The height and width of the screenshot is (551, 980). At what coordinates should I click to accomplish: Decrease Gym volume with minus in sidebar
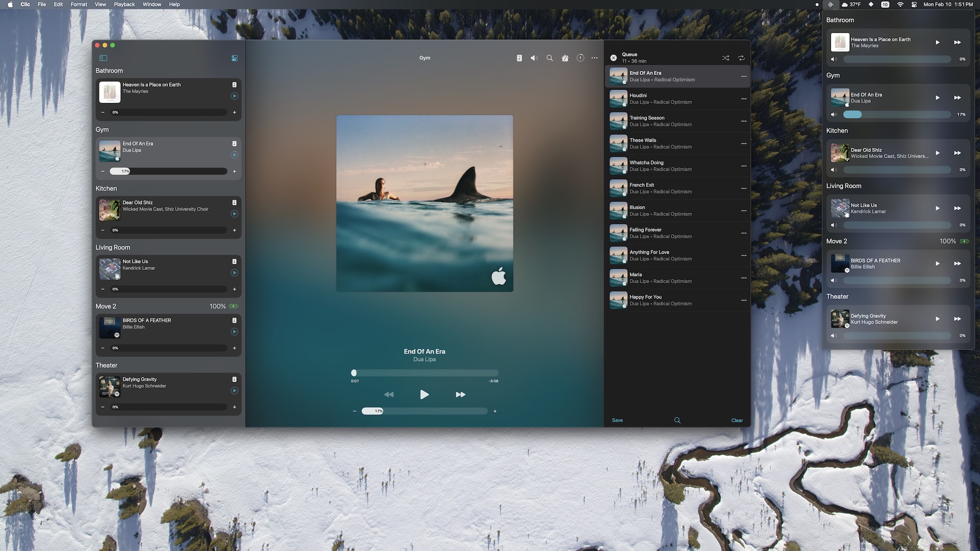pos(103,171)
